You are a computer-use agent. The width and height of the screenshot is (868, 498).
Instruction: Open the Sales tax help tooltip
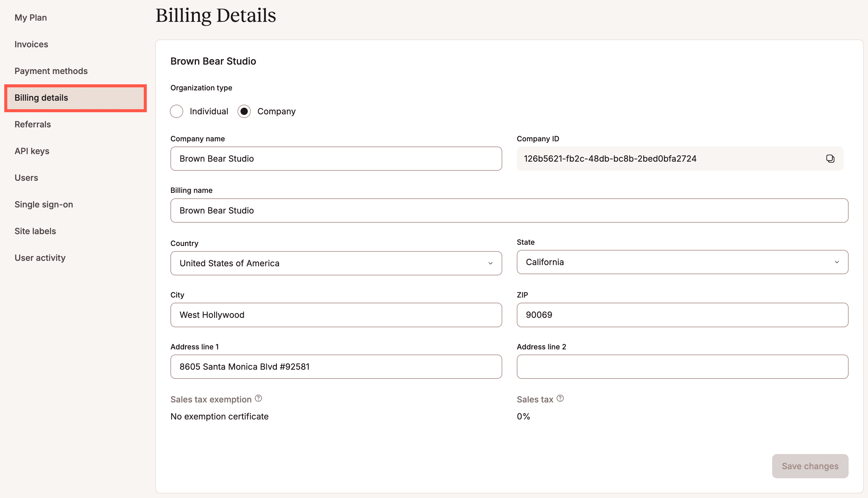[x=560, y=398]
